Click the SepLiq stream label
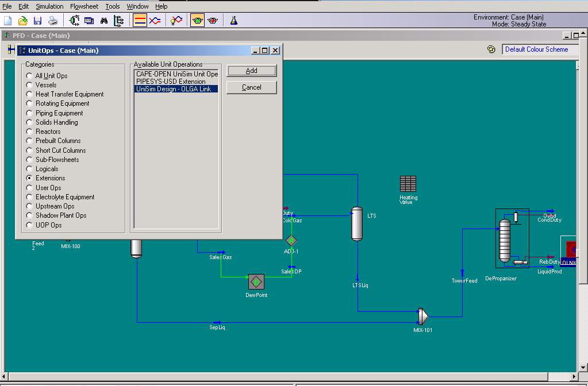Screen dimensions: 588x386 (217, 327)
